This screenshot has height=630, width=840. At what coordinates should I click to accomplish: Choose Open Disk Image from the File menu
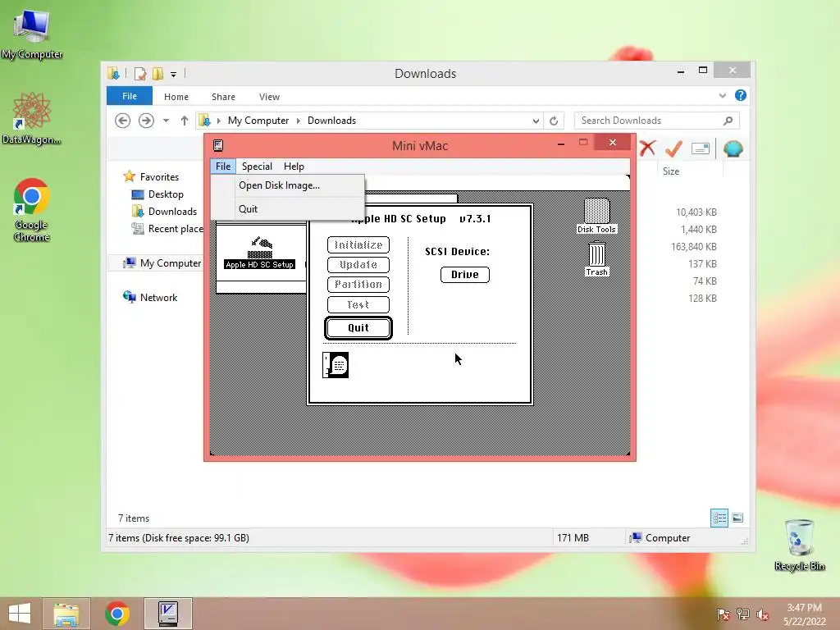288,185
